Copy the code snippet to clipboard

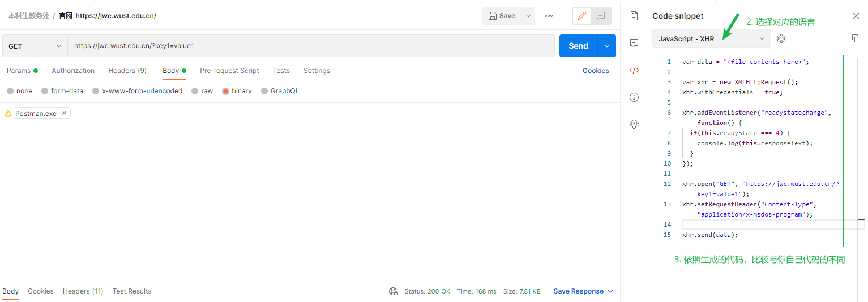856,38
